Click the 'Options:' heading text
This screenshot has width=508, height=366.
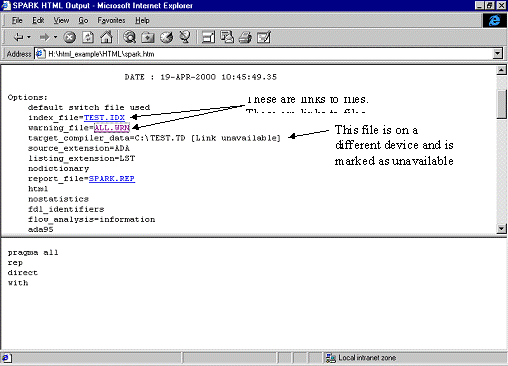[28, 97]
